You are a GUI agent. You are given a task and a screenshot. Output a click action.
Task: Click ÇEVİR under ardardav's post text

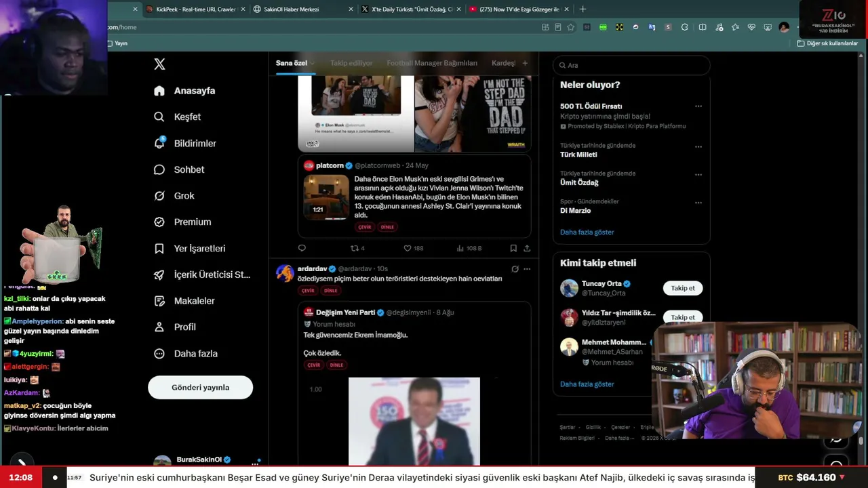[x=308, y=291]
